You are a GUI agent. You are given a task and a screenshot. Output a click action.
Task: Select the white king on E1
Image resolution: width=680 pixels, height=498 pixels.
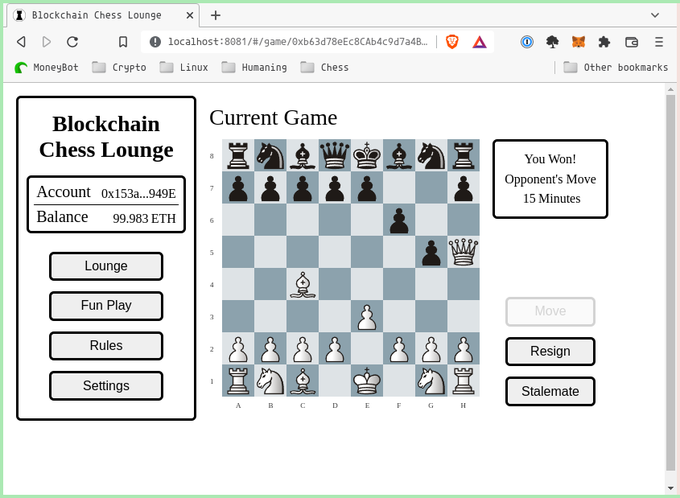tap(367, 381)
